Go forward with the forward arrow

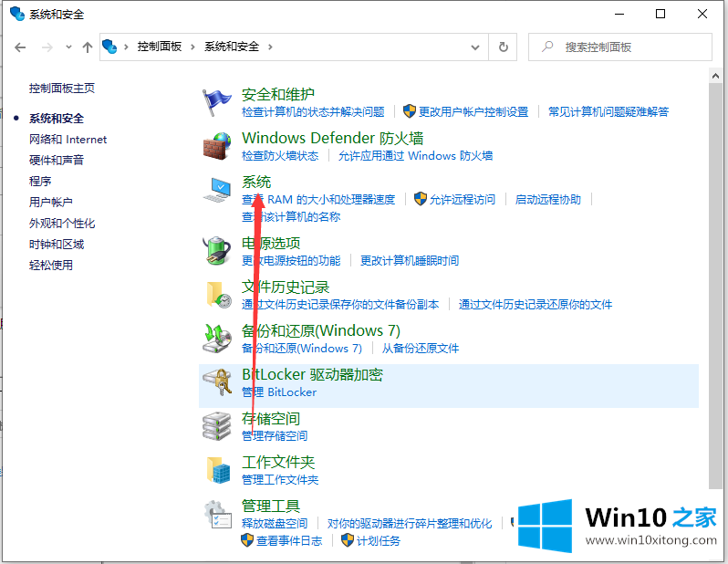pyautogui.click(x=47, y=47)
